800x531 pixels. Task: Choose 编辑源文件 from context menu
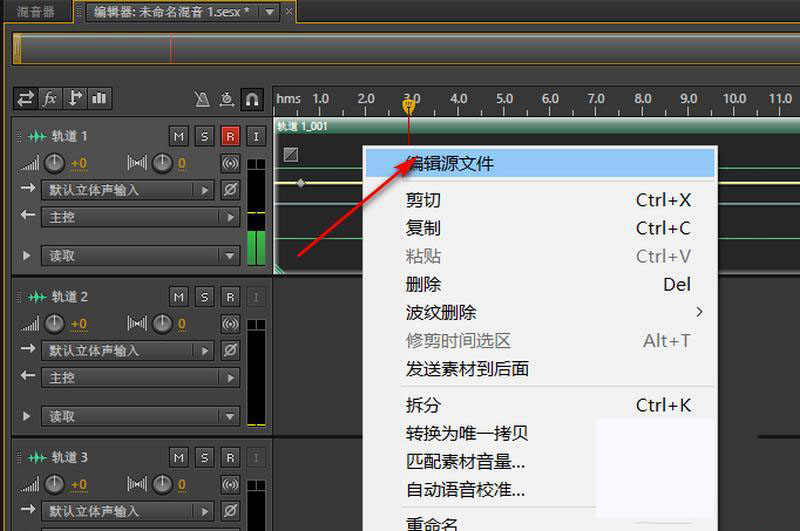pos(540,163)
